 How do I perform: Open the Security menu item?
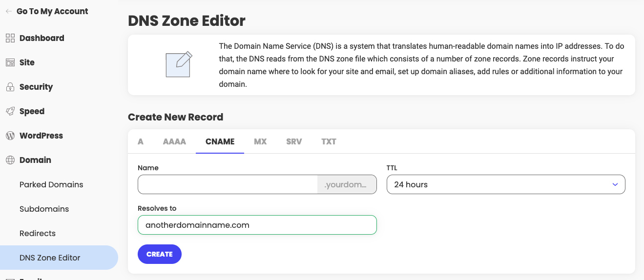point(36,87)
